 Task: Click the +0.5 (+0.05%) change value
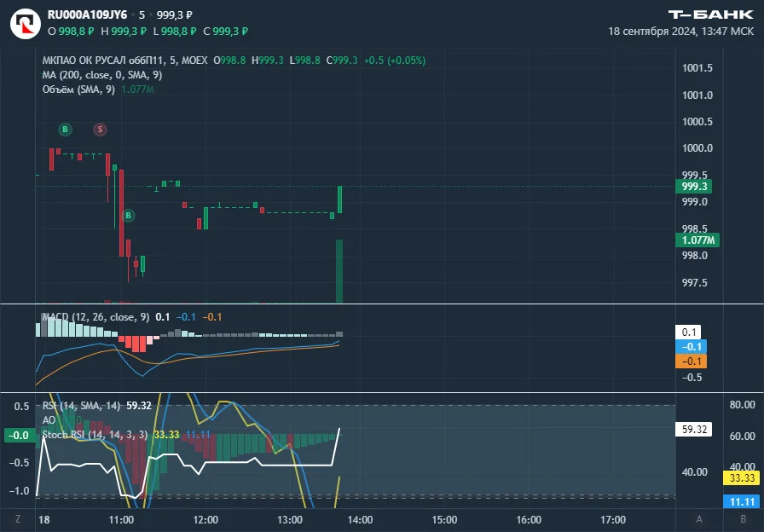(x=395, y=61)
